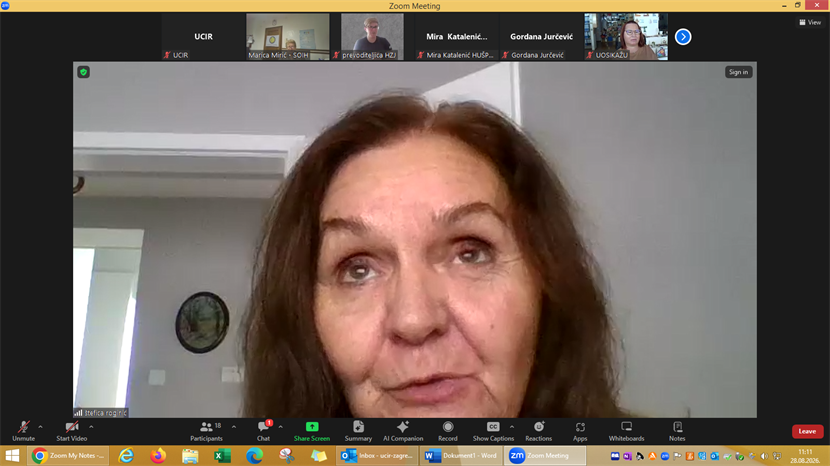Open Whiteboards

pos(626,431)
